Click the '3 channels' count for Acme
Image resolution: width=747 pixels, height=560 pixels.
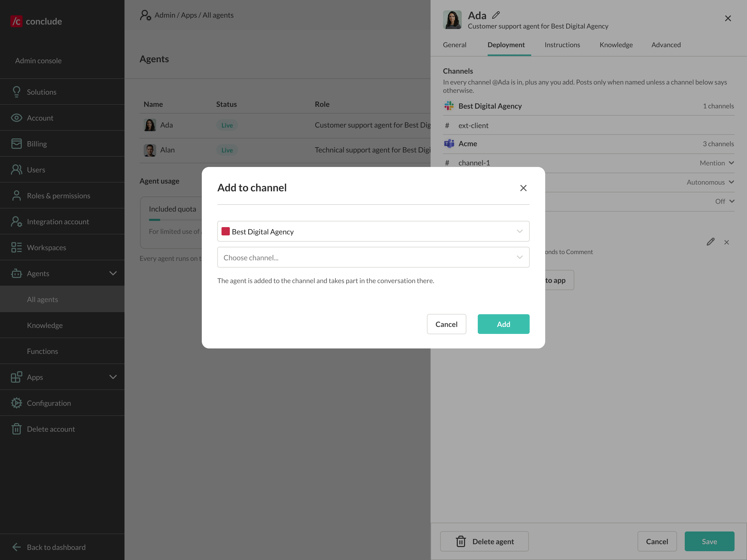(x=718, y=144)
